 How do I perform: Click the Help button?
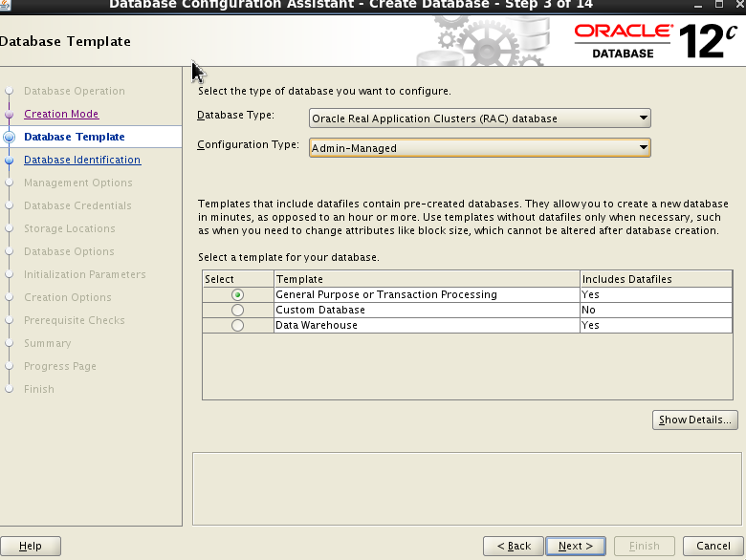(31, 546)
